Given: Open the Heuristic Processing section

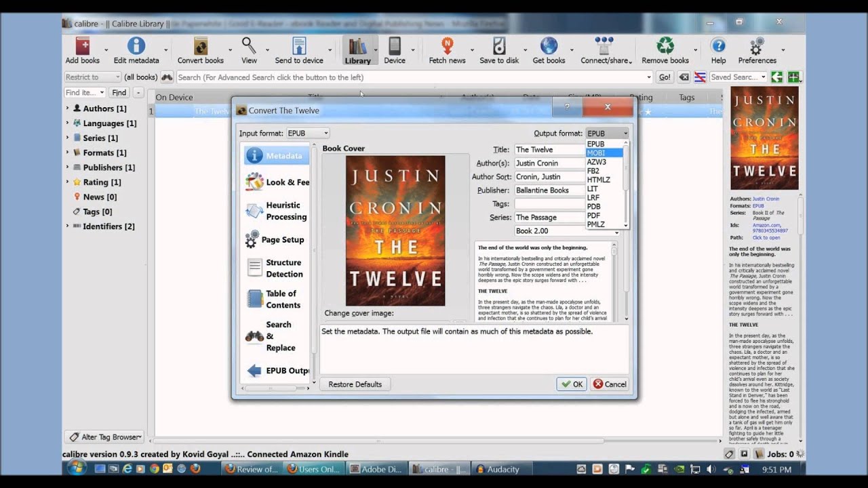Looking at the screenshot, I should click(276, 211).
